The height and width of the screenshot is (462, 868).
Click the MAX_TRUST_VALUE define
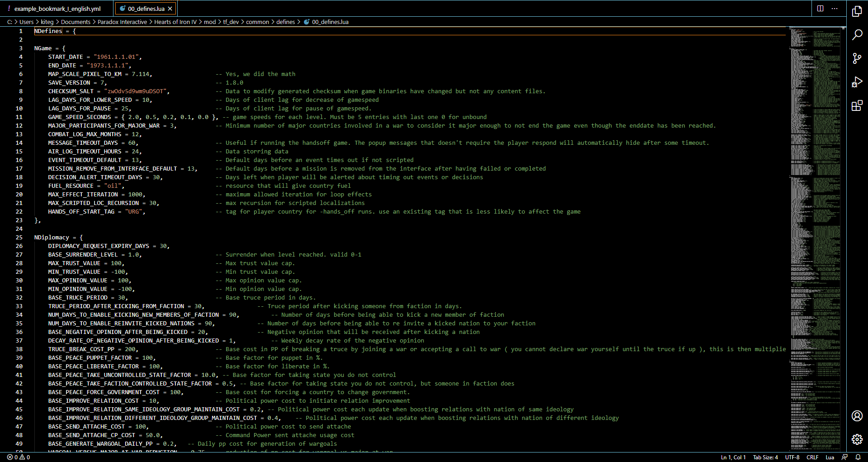point(74,263)
